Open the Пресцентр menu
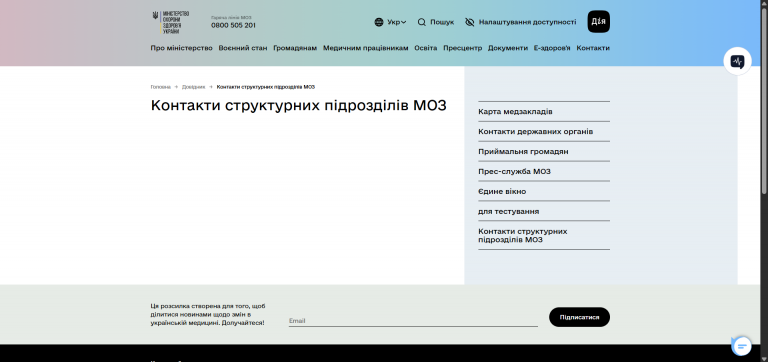Viewport: 768px width, 362px height. click(462, 48)
